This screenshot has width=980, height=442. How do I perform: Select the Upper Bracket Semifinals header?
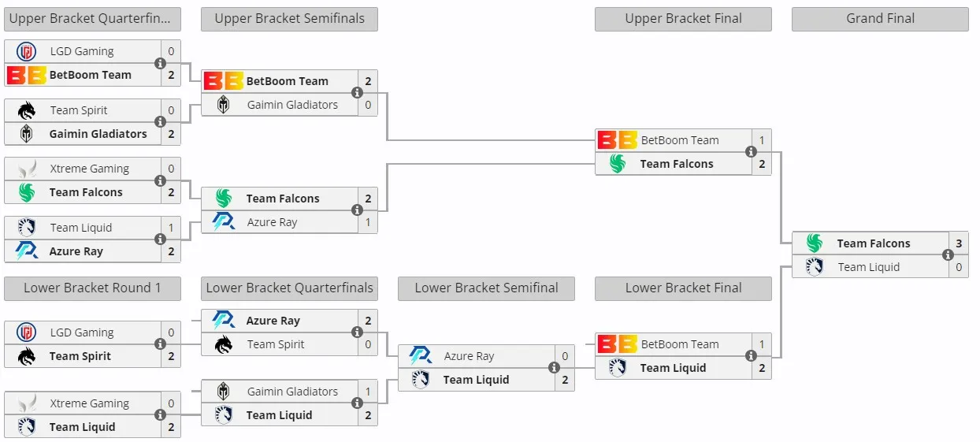pos(289,19)
